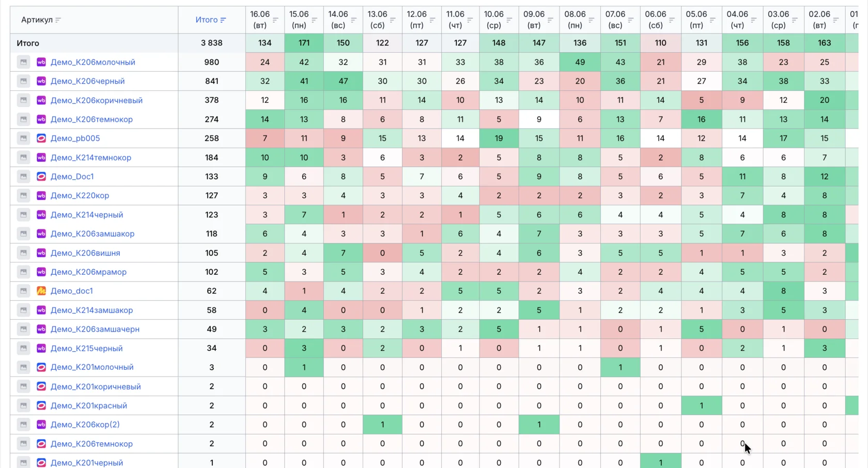
Task: Open the Демо_К214темнокор article link
Action: (91, 158)
